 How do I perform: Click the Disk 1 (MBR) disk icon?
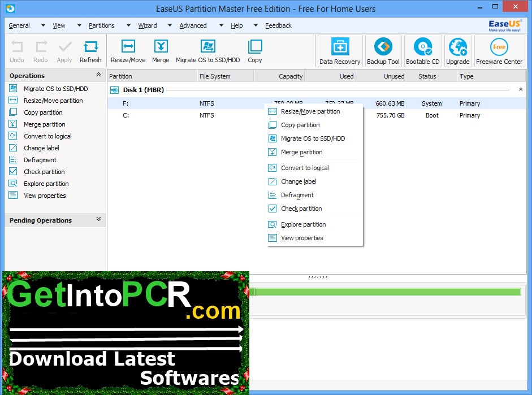pyautogui.click(x=115, y=90)
